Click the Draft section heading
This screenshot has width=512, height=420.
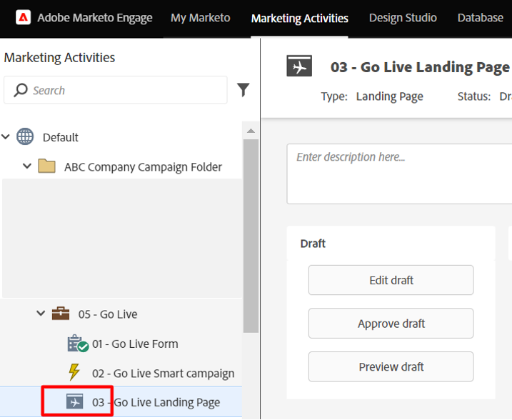point(313,244)
